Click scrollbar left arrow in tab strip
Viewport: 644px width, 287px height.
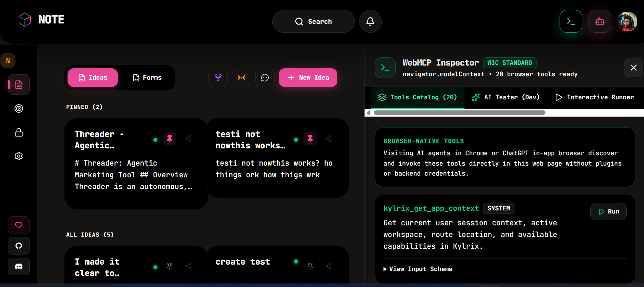(368, 112)
